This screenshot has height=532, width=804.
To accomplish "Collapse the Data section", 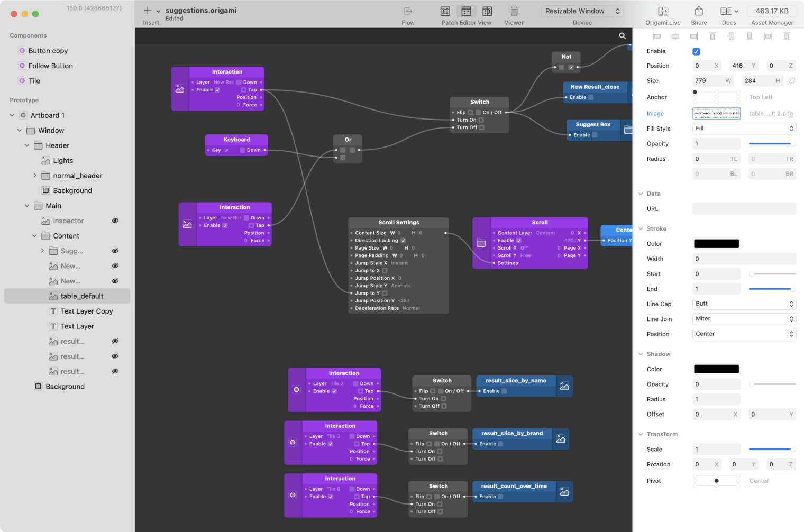I will coord(641,194).
